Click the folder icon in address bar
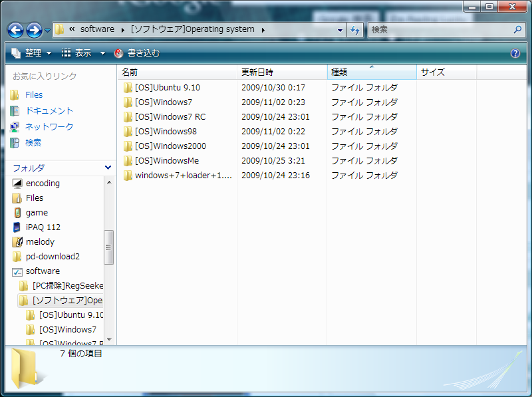532x397 pixels. click(59, 29)
